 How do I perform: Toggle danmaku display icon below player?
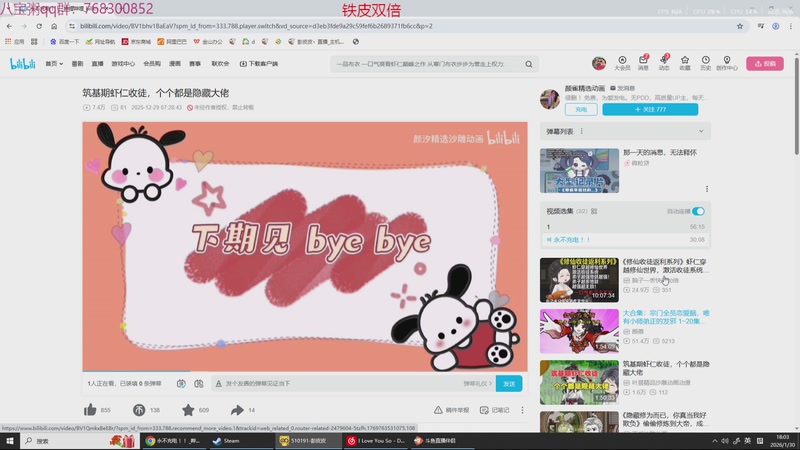click(181, 384)
